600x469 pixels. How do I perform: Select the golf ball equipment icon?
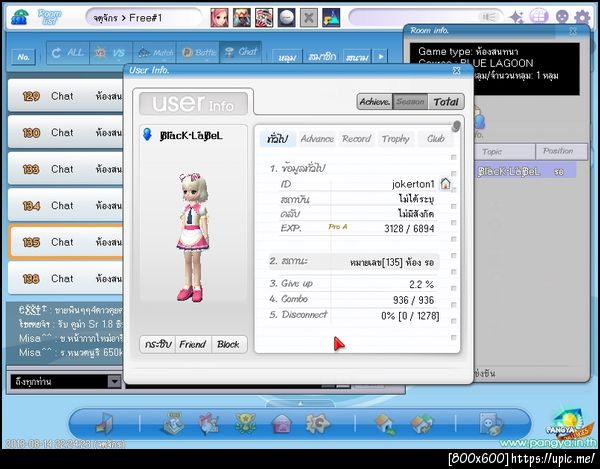(287, 18)
